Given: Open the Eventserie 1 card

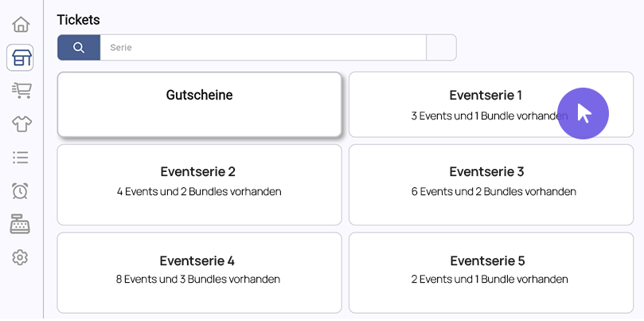Looking at the screenshot, I should click(x=491, y=104).
